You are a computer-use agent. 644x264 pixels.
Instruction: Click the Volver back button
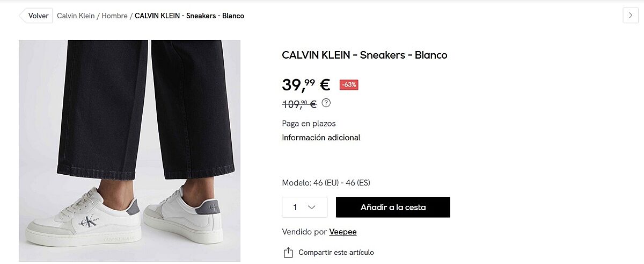36,16
